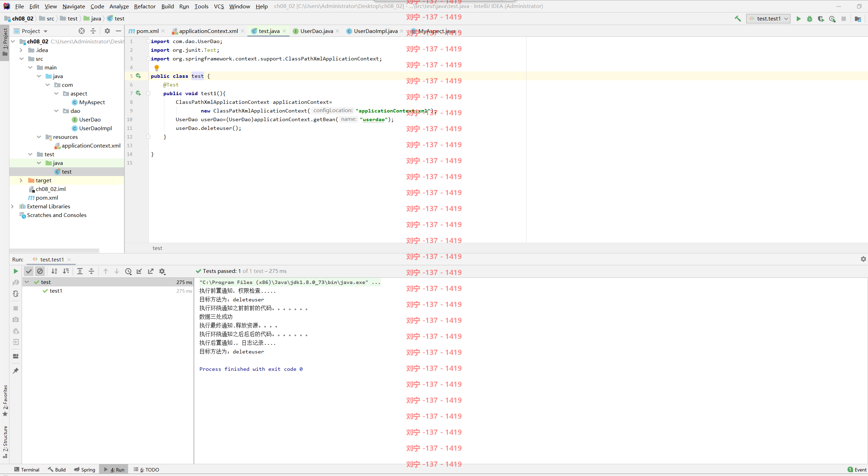Click test breadcrumb at editor bottom
Viewport: 868px width, 476px height.
(157, 248)
